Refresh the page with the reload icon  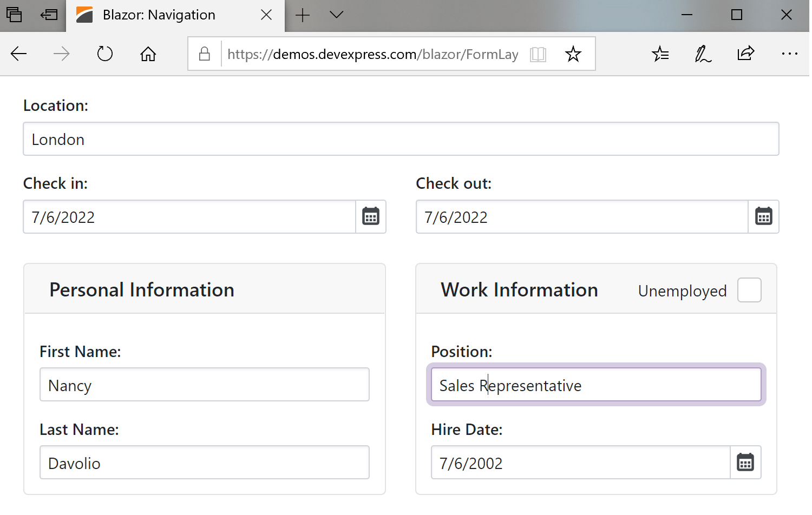click(x=104, y=54)
